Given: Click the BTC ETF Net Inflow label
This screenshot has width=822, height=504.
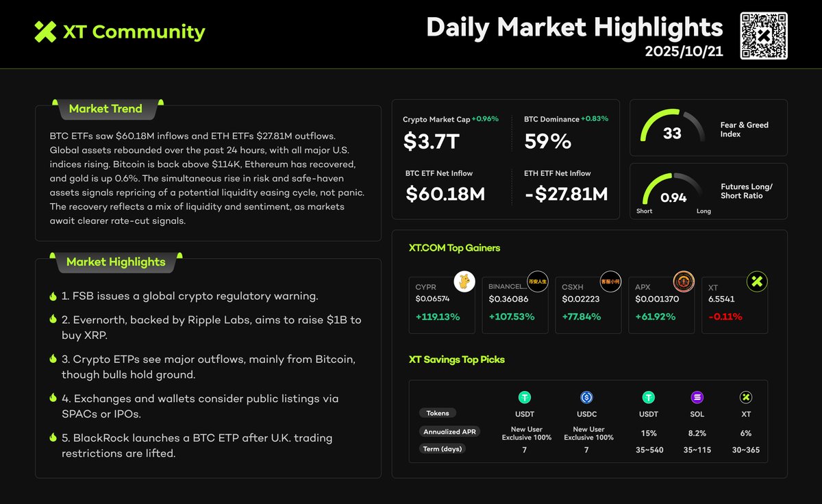Looking at the screenshot, I should click(x=439, y=173).
